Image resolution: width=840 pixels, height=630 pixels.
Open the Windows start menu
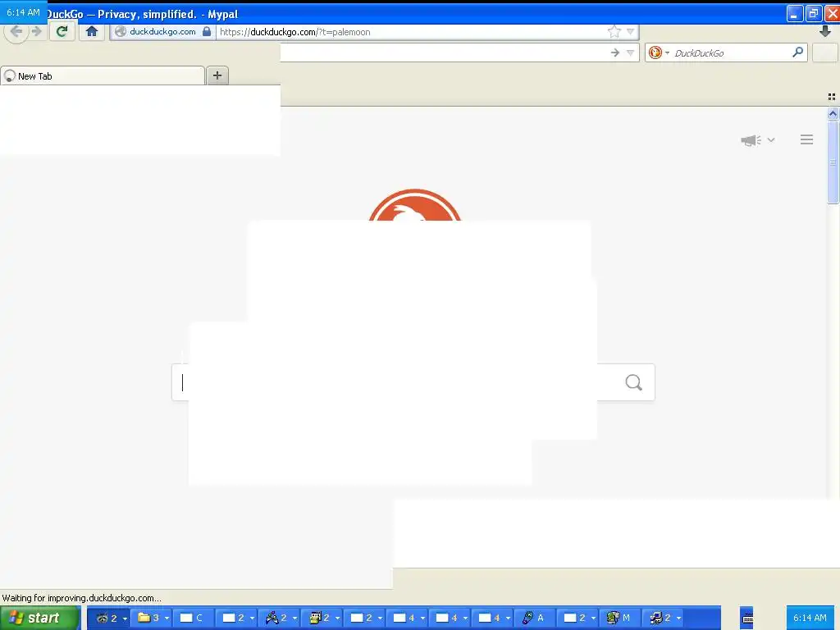click(40, 618)
